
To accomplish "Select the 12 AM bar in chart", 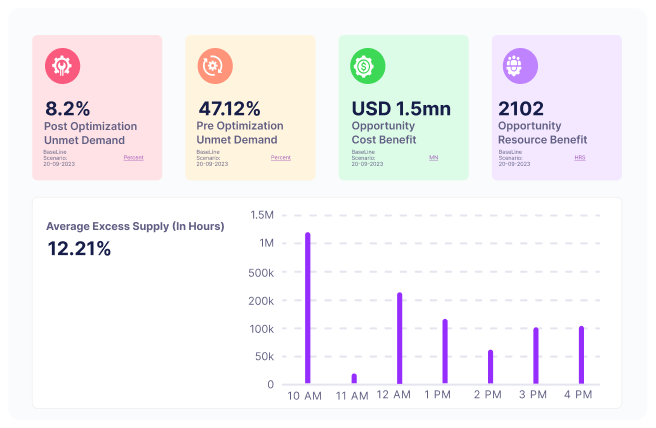I will 399,338.
